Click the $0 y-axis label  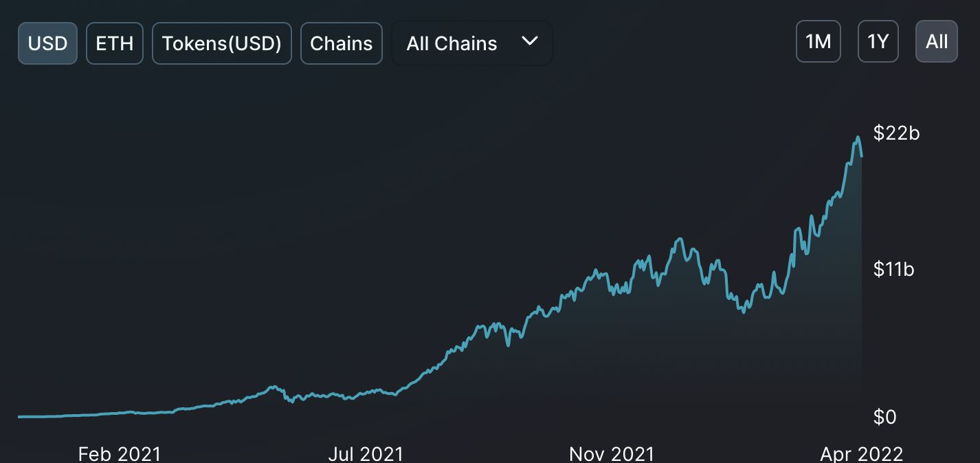tap(885, 416)
